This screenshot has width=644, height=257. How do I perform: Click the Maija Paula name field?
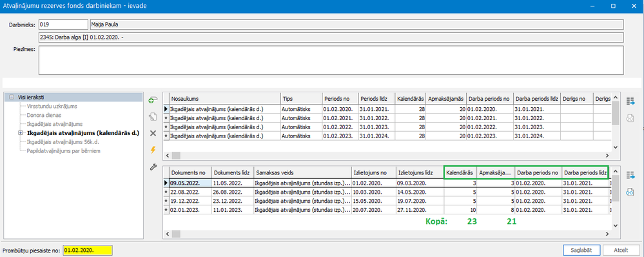point(356,25)
